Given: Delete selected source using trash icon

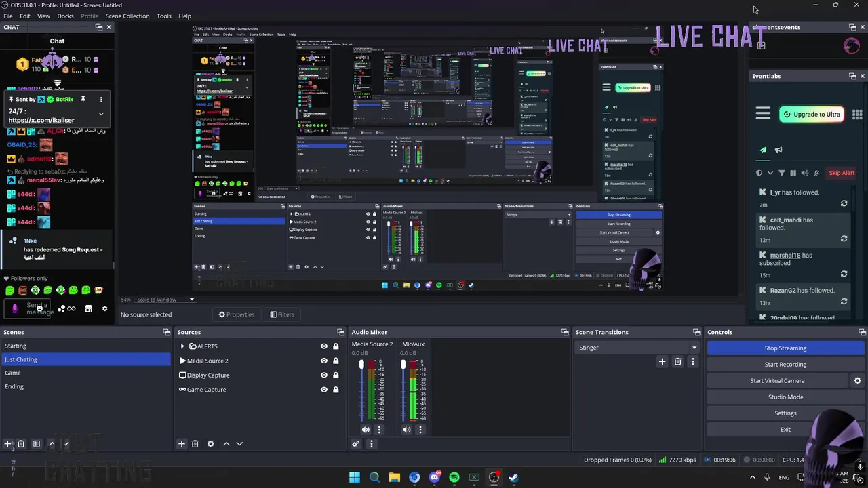Looking at the screenshot, I should 195,444.
